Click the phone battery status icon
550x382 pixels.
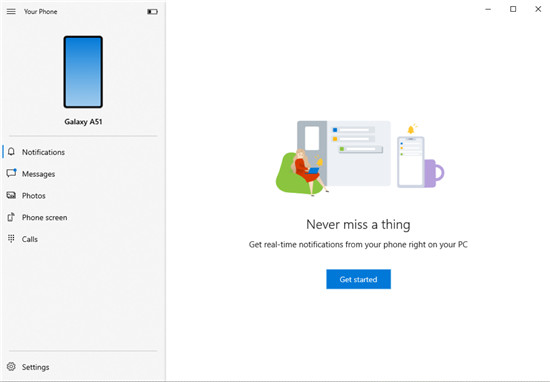click(152, 12)
